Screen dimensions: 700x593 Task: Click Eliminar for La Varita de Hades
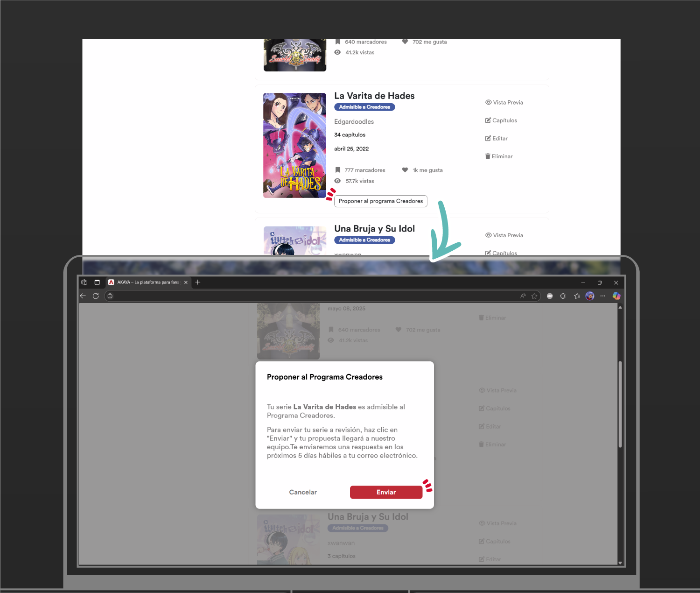pyautogui.click(x=499, y=156)
